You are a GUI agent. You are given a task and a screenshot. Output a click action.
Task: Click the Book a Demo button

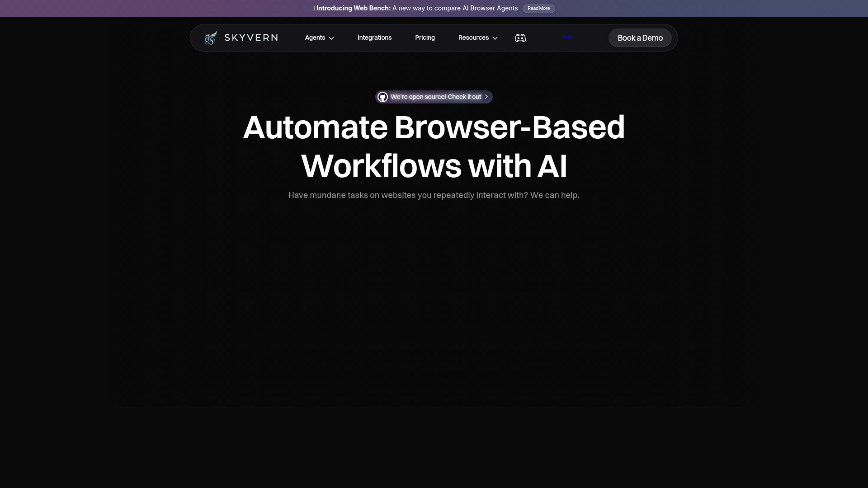click(x=640, y=38)
